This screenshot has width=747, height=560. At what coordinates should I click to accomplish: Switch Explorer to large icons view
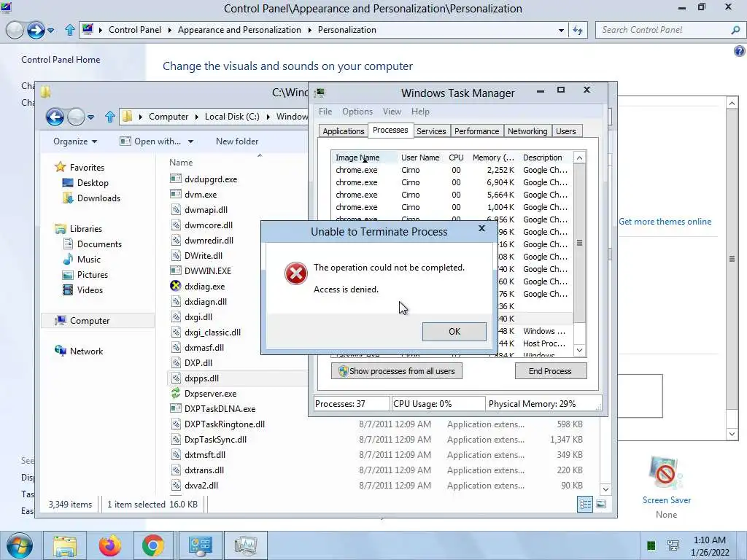[x=601, y=505]
